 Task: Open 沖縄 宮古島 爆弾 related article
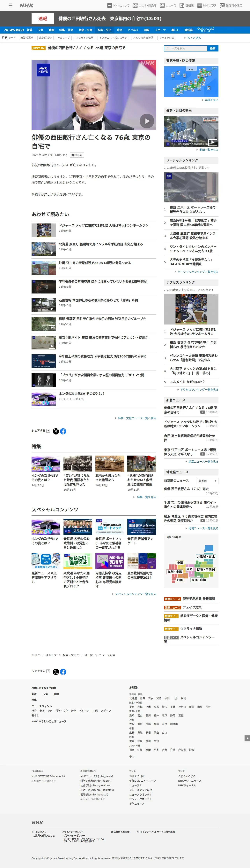coord(95,263)
